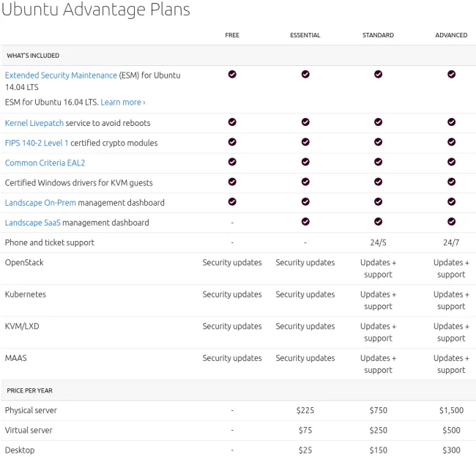Click Landscape On-Prem checkmark under Essential
The width and height of the screenshot is (476, 457).
[x=305, y=201]
